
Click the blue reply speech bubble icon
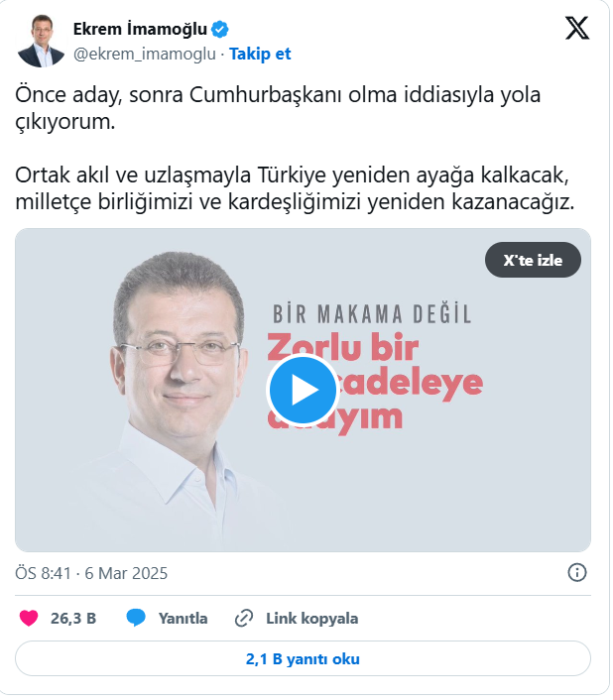point(136,618)
